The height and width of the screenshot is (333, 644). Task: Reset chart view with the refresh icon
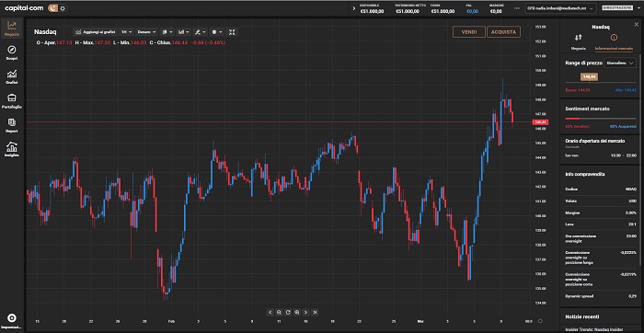coord(288,312)
